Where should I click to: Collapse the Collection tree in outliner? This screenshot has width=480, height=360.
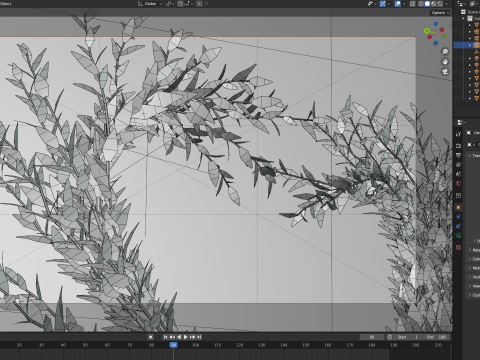tap(463, 19)
